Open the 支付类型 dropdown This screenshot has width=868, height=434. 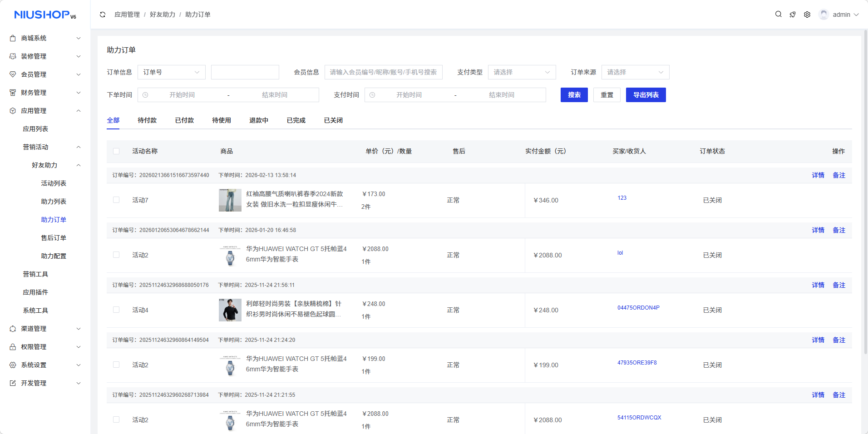click(x=522, y=72)
